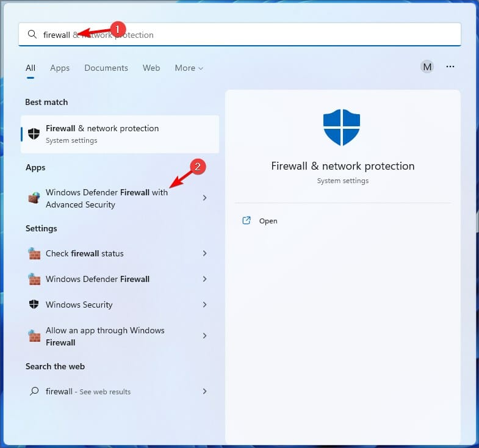Expand the Check firewall status chevron

[204, 253]
